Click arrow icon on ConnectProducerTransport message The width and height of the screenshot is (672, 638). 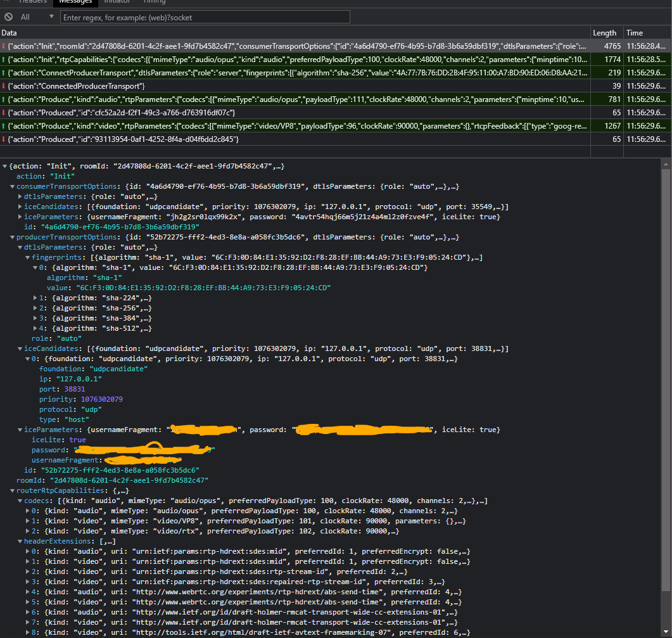pyautogui.click(x=4, y=72)
